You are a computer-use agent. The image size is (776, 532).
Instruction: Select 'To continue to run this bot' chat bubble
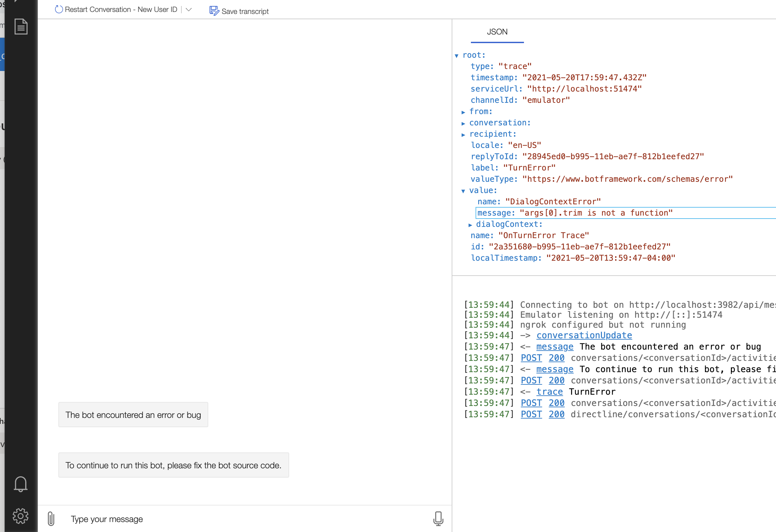click(x=174, y=465)
